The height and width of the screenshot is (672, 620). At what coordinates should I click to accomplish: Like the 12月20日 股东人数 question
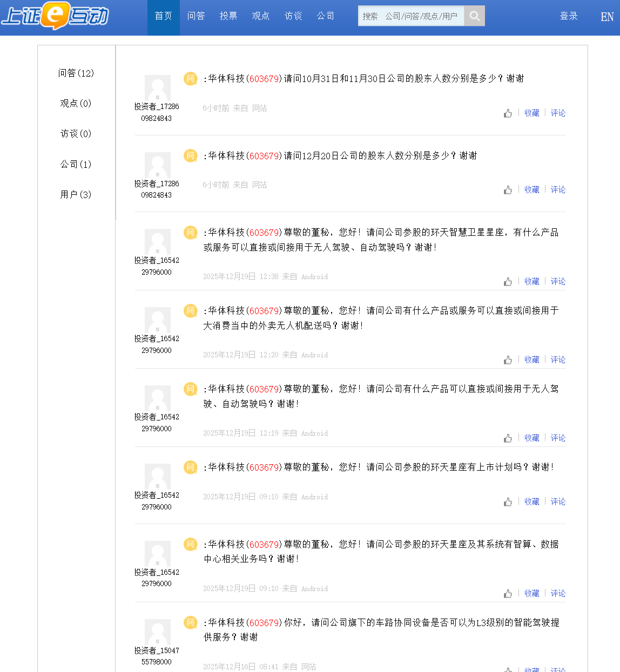508,190
